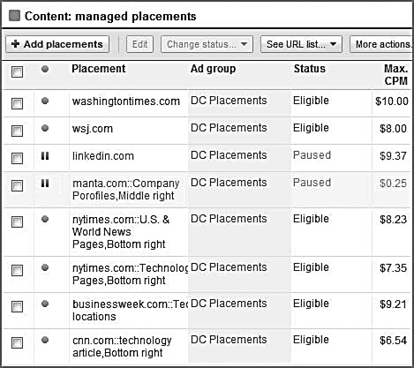The image size is (414, 368).
Task: Click the Edit button
Action: click(140, 44)
